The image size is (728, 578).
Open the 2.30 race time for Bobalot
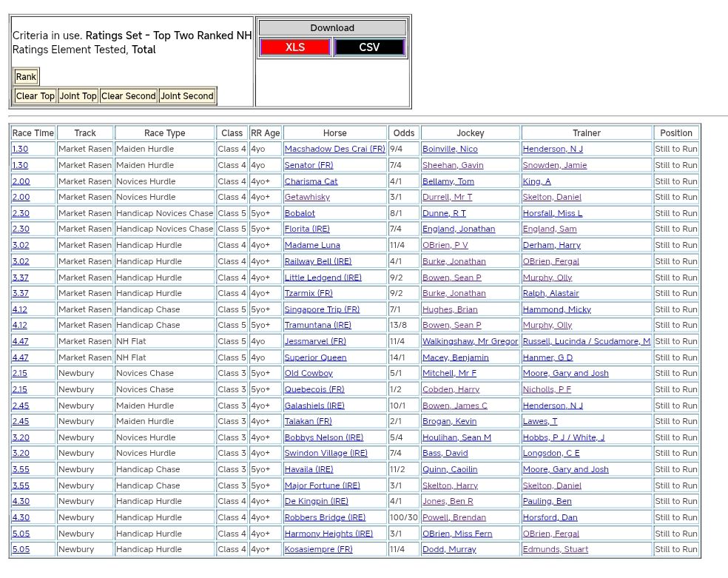click(21, 213)
